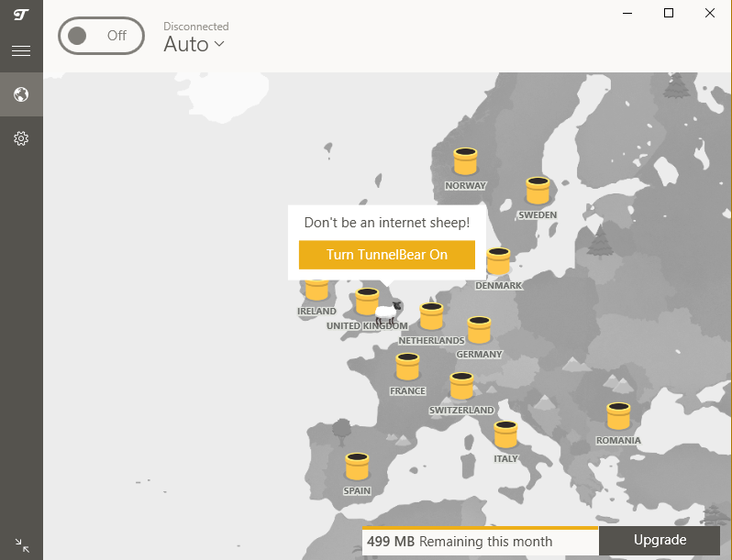Select the Netherlands tunnel icon

(431, 316)
